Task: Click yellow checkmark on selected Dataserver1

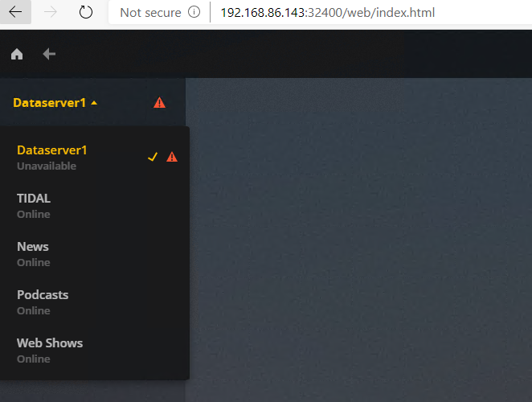Action: point(153,157)
